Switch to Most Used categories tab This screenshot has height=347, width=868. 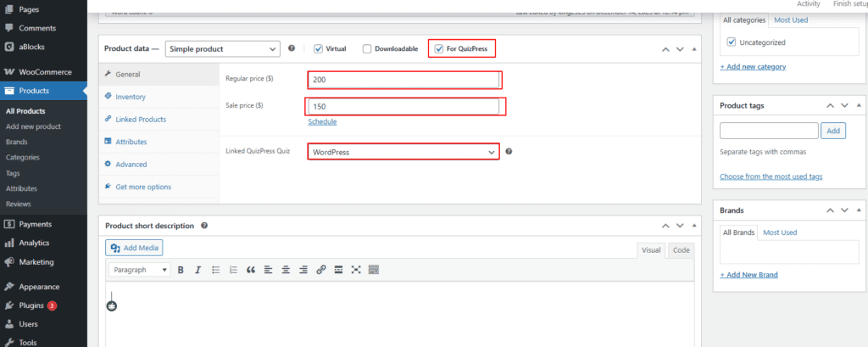pyautogui.click(x=791, y=20)
